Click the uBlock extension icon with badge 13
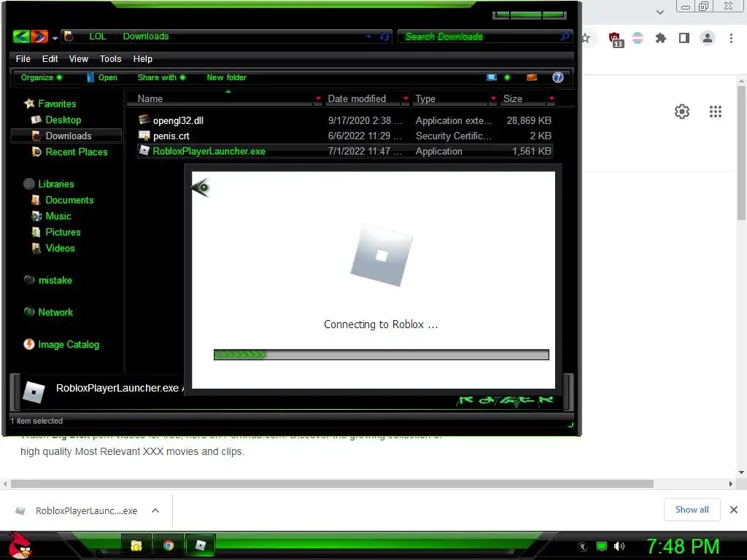Image resolution: width=747 pixels, height=560 pixels. pos(616,39)
